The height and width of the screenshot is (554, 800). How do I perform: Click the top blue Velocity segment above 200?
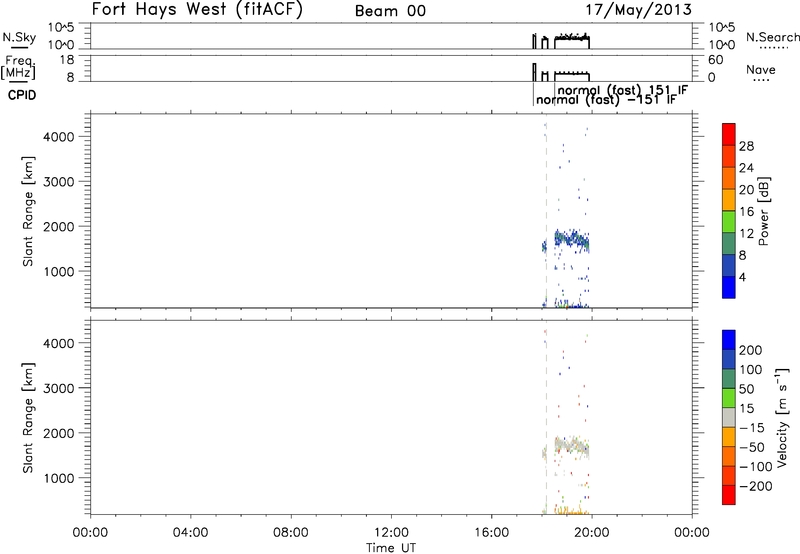click(729, 340)
